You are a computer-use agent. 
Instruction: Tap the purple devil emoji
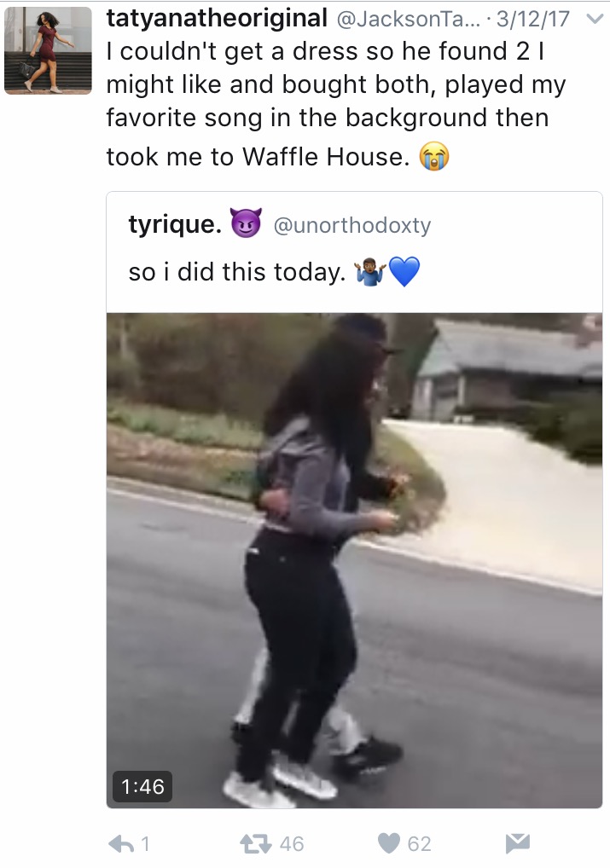tap(246, 223)
